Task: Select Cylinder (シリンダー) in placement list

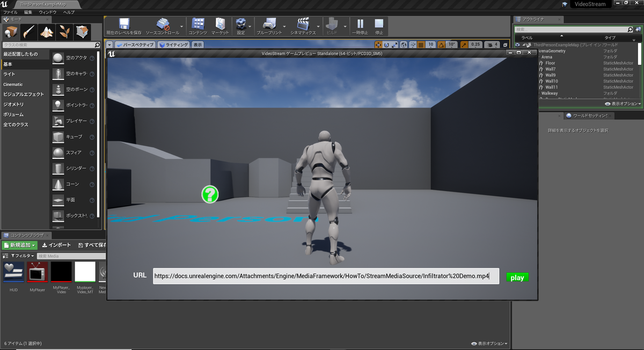Action: (x=74, y=169)
